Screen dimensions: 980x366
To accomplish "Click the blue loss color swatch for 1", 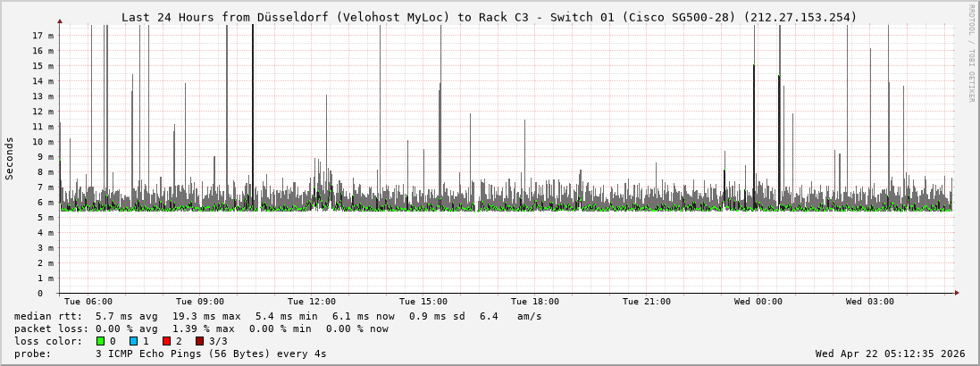I will [133, 341].
